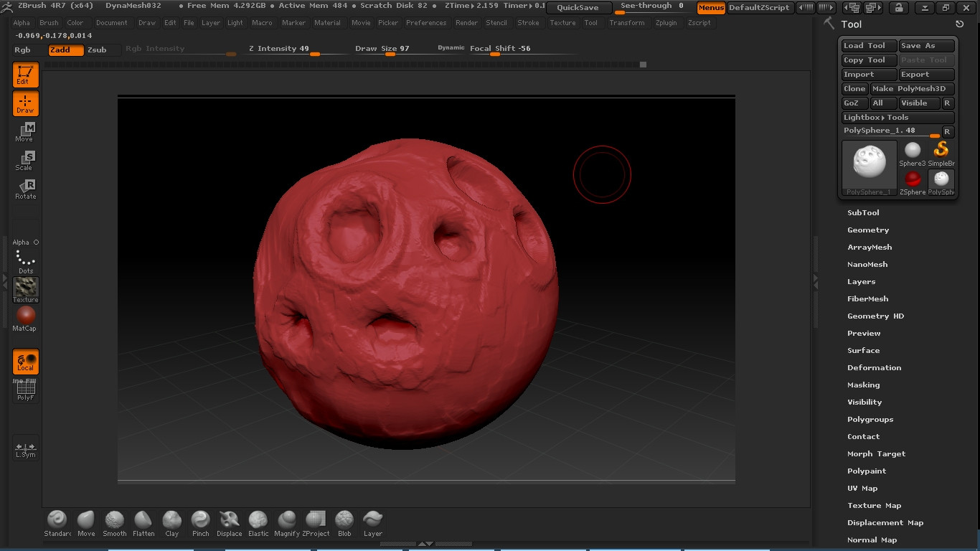Select the Displace brush

point(230,523)
